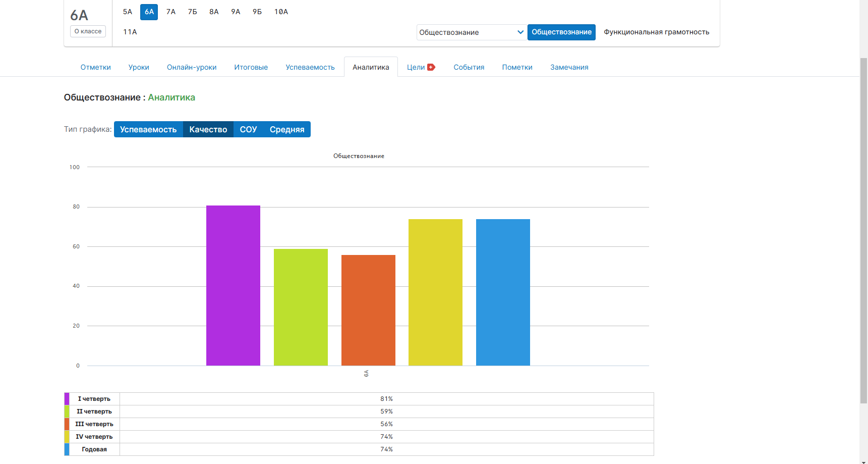Click the blue Обществознание subject button
The width and height of the screenshot is (868, 464).
pyautogui.click(x=561, y=32)
